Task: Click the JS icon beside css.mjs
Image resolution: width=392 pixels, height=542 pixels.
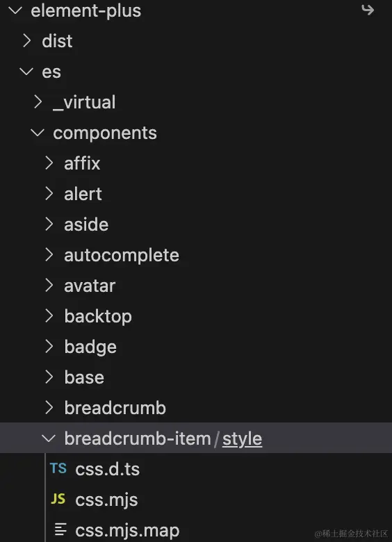Action: coord(58,499)
